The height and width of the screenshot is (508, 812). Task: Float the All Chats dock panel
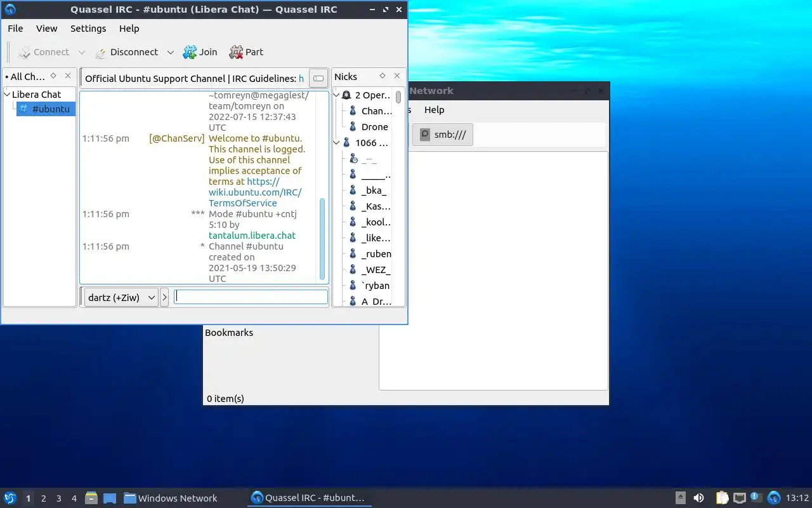point(53,76)
